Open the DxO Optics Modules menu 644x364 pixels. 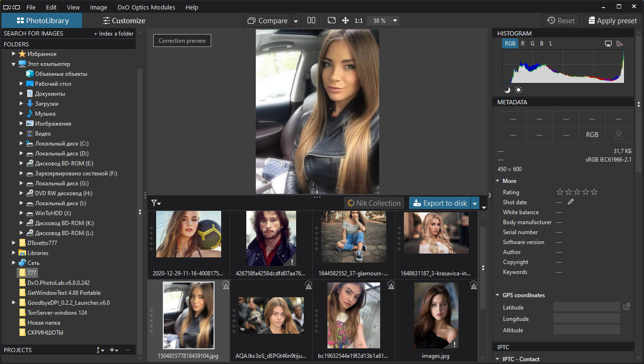(x=146, y=7)
